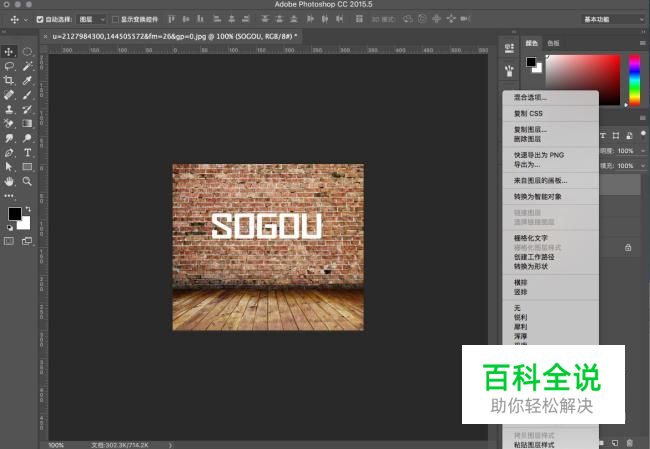Image resolution: width=650 pixels, height=449 pixels.
Task: Select the Rectangle shape tool
Action: 27,167
